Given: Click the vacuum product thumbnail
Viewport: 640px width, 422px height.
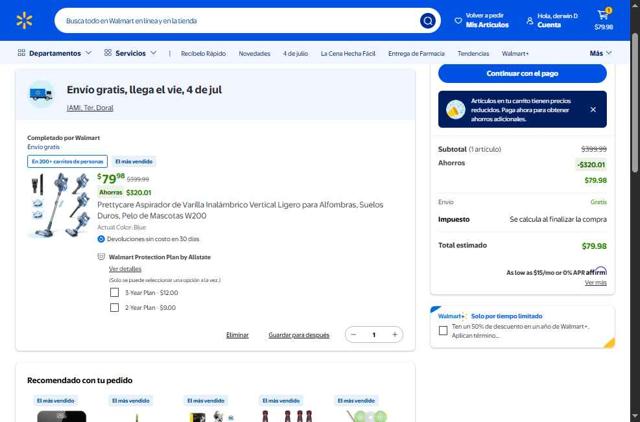Looking at the screenshot, I should pyautogui.click(x=59, y=205).
